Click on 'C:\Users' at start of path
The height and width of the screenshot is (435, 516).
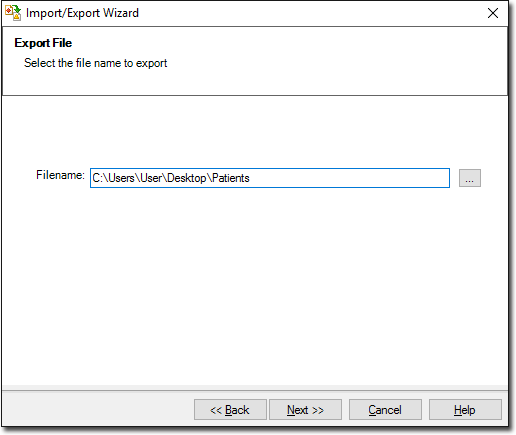click(x=113, y=178)
